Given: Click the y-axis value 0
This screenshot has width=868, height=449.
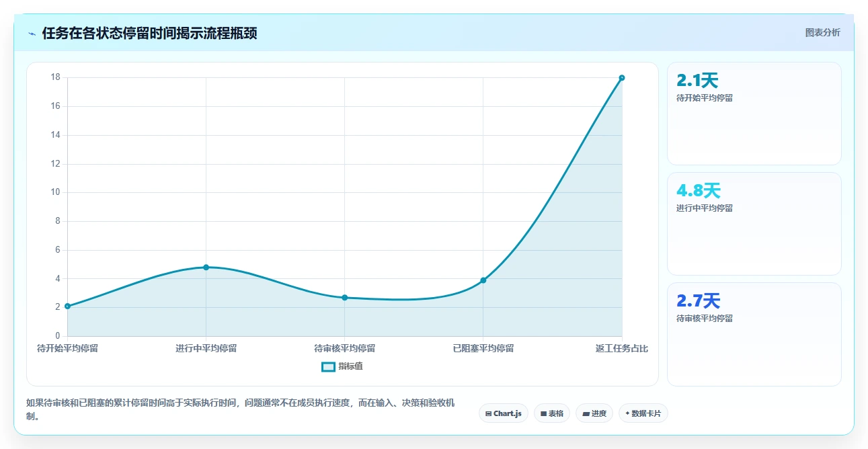Looking at the screenshot, I should [58, 335].
